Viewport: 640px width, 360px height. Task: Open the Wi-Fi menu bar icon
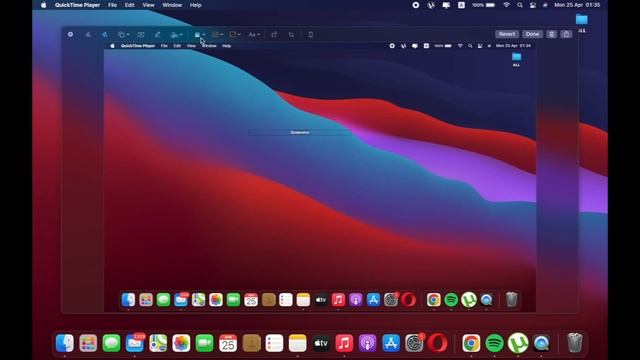[506, 5]
